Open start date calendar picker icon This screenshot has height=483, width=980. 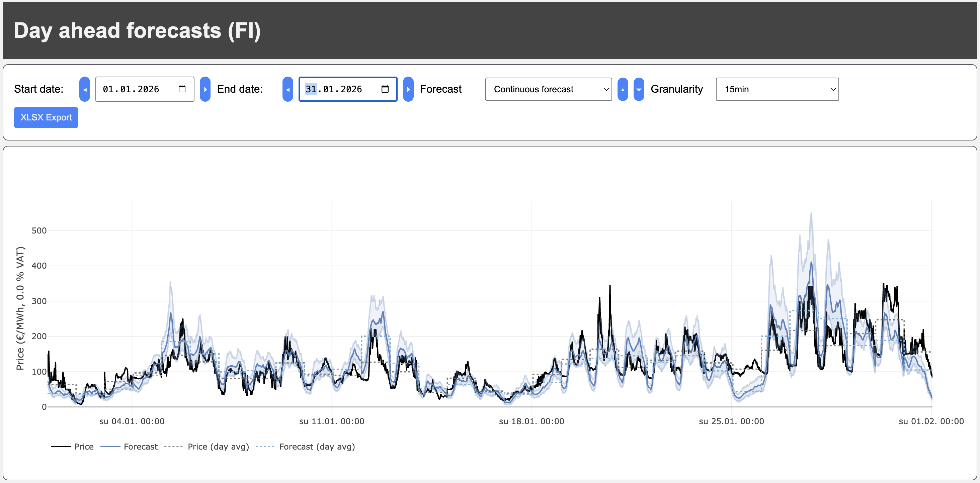click(x=182, y=89)
